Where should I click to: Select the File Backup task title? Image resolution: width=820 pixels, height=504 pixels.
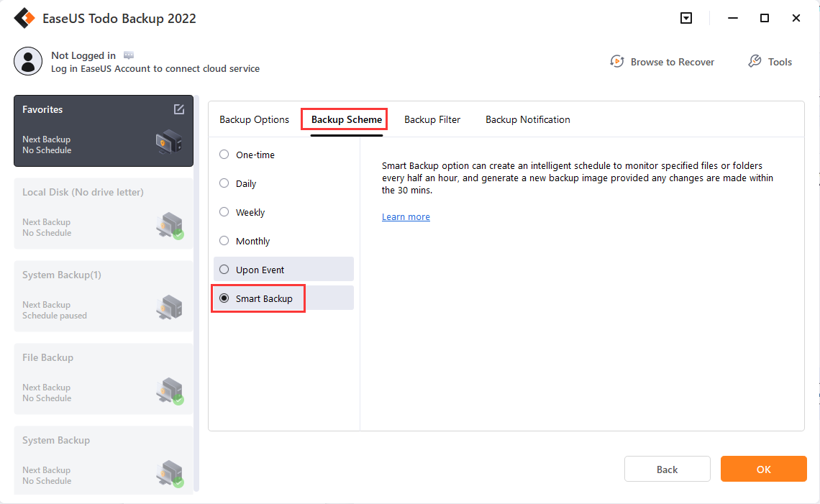[47, 357]
